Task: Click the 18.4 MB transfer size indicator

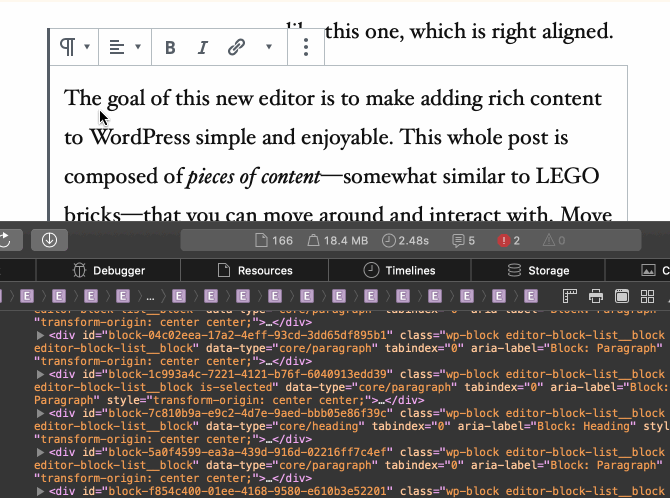Action: [x=338, y=241]
